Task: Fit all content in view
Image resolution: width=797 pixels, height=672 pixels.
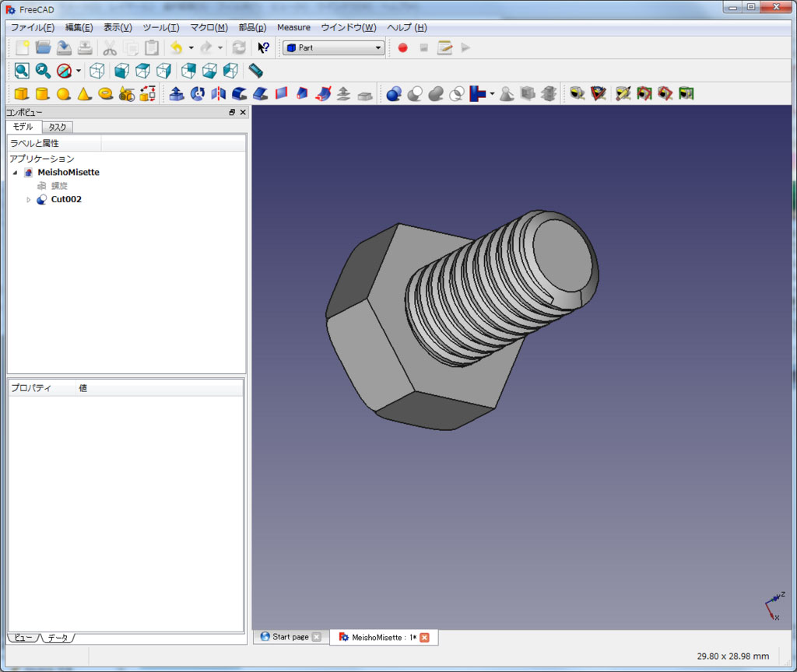Action: [22, 71]
